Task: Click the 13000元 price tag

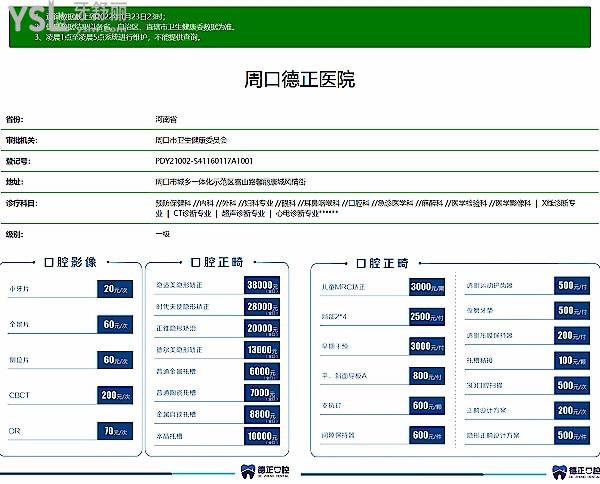Action: pos(262,350)
